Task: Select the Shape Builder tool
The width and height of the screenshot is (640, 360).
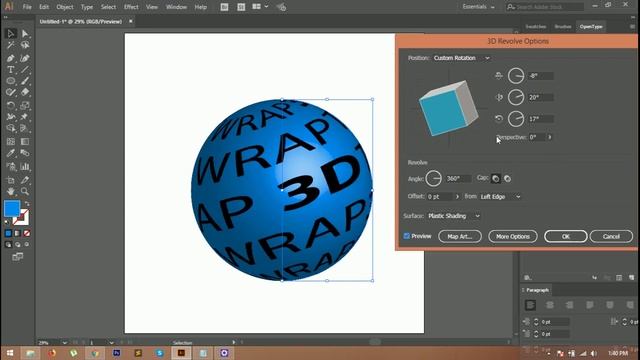Action: click(x=11, y=129)
